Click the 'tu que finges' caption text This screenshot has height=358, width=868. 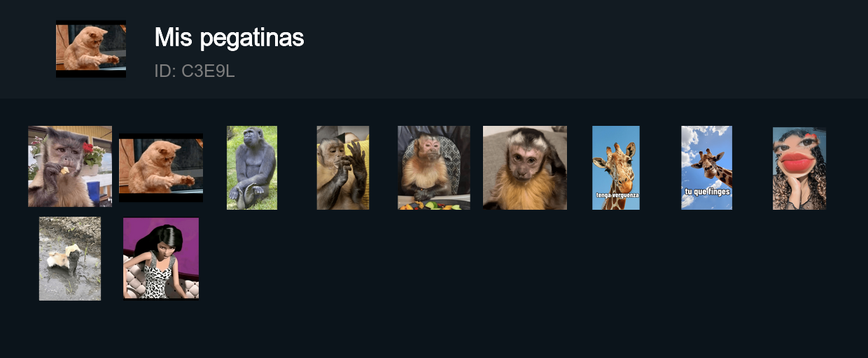tap(707, 192)
